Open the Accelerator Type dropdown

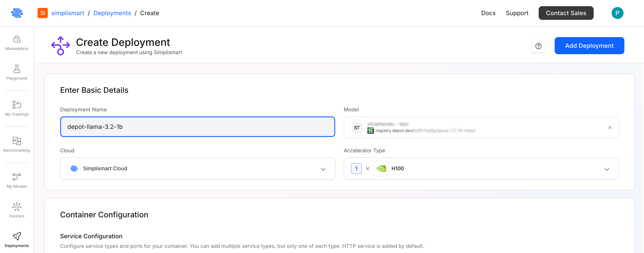click(607, 169)
